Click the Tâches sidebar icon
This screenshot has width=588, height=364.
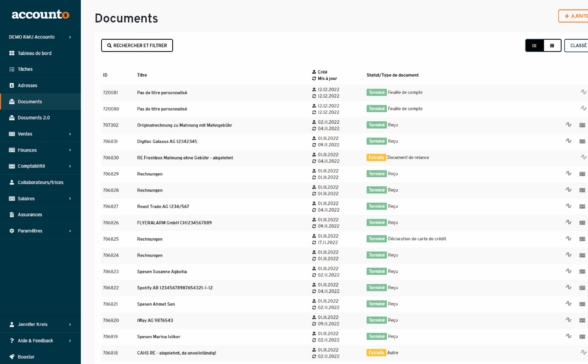12,69
